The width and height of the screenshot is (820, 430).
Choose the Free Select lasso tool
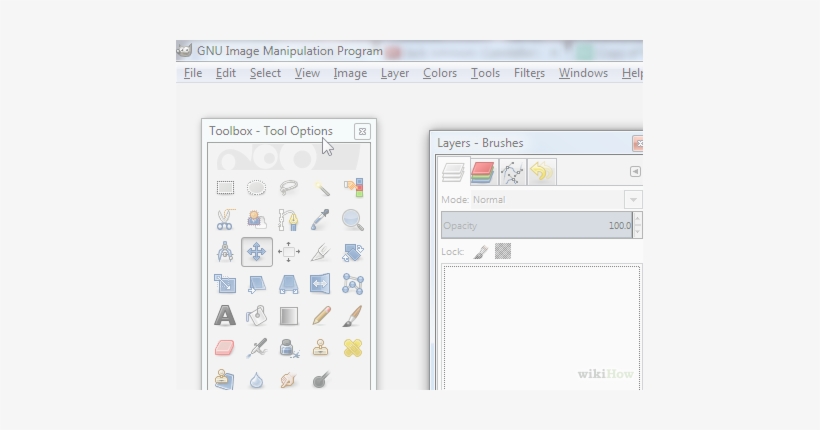[289, 188]
